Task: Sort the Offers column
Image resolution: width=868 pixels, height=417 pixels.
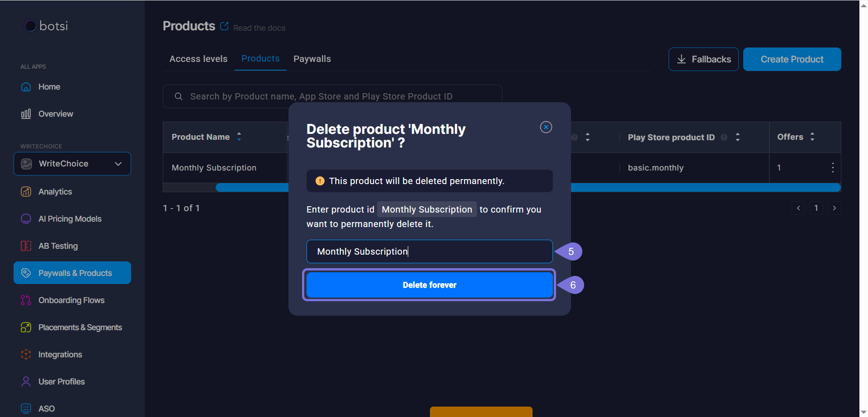Action: pos(812,137)
